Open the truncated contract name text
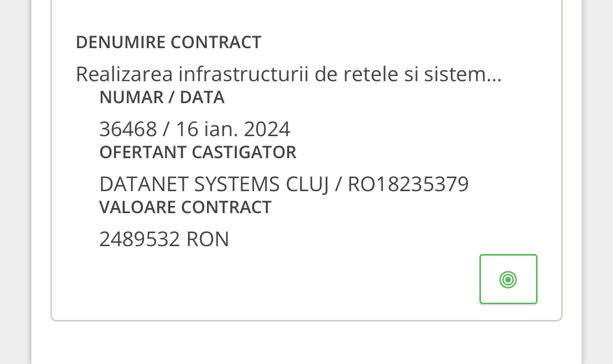 click(x=288, y=74)
